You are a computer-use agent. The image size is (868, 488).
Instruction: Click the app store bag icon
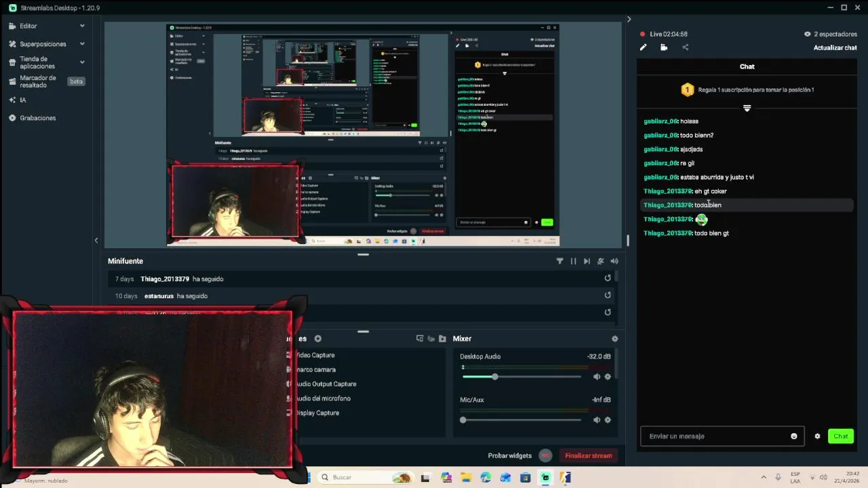pos(12,62)
